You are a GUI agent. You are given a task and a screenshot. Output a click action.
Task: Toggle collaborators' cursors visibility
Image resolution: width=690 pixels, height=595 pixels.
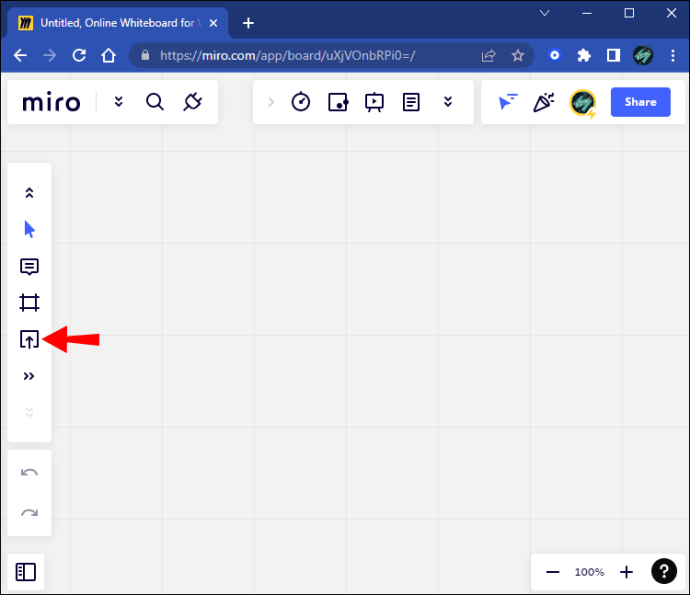click(x=507, y=102)
